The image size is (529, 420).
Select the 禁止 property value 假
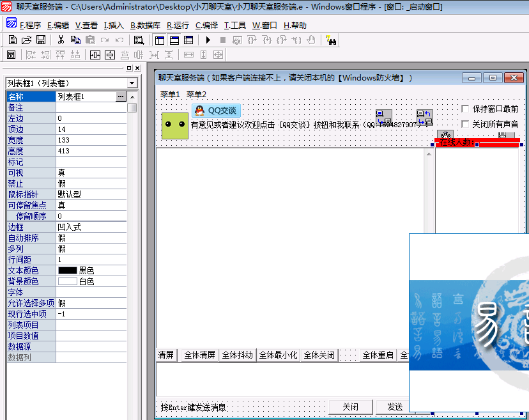(x=91, y=183)
